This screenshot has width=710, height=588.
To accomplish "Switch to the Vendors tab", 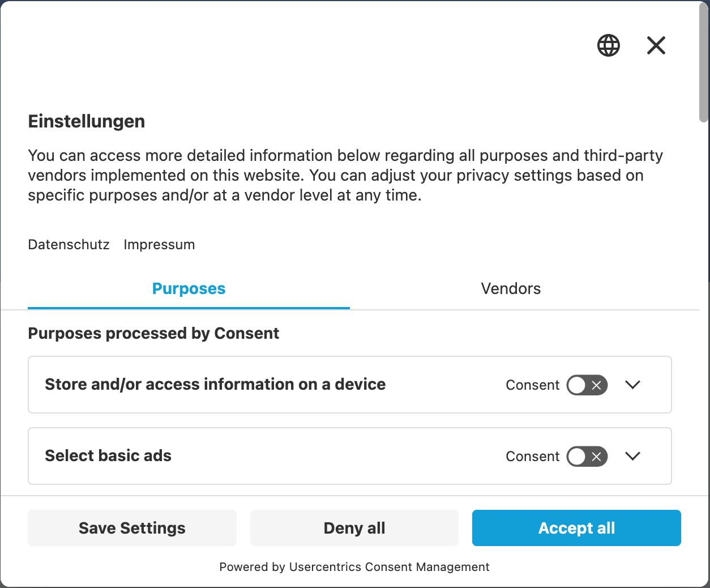I will coord(511,289).
